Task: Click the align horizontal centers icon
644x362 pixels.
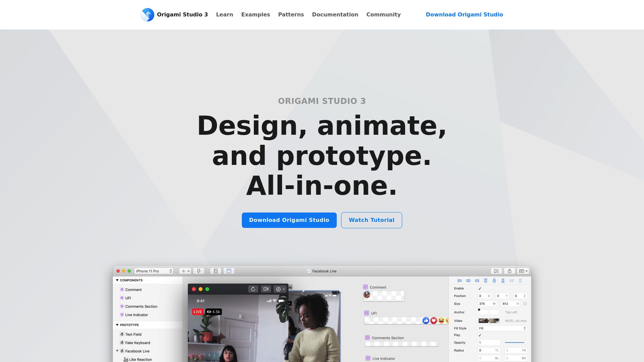Action: pyautogui.click(x=468, y=281)
